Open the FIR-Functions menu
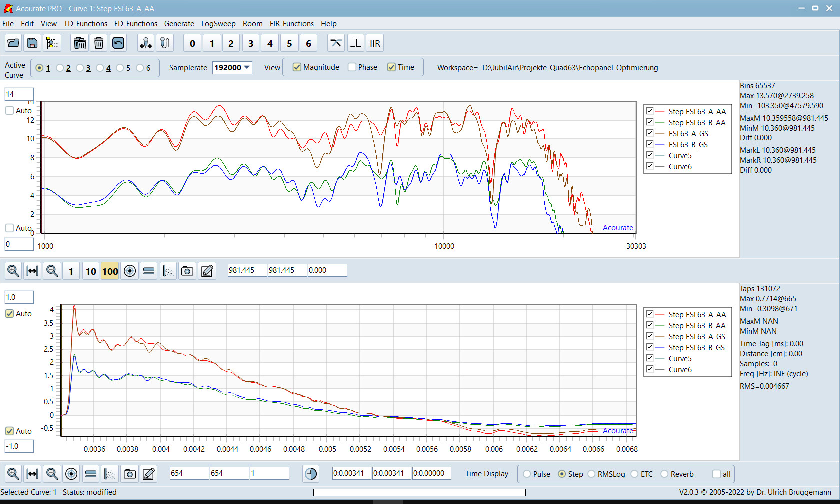The width and height of the screenshot is (840, 504). coord(292,24)
